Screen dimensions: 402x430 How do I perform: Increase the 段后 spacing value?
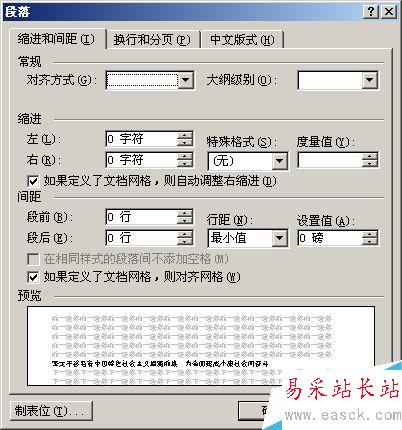pos(185,234)
